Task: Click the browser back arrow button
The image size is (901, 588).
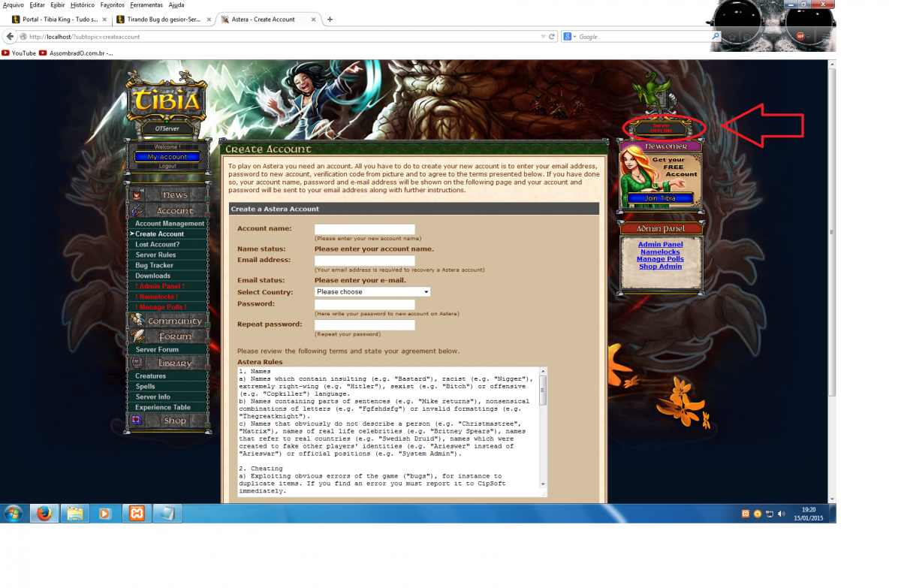Action: (x=10, y=36)
